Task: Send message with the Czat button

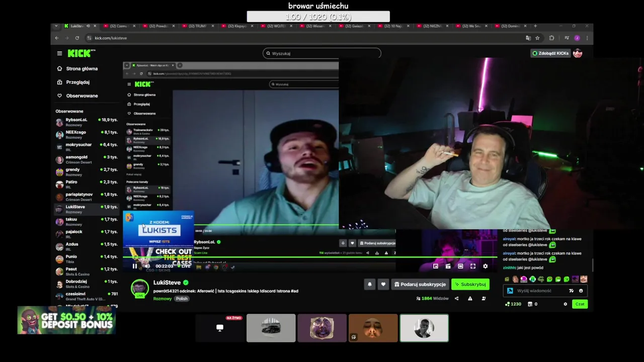Action: [580, 304]
